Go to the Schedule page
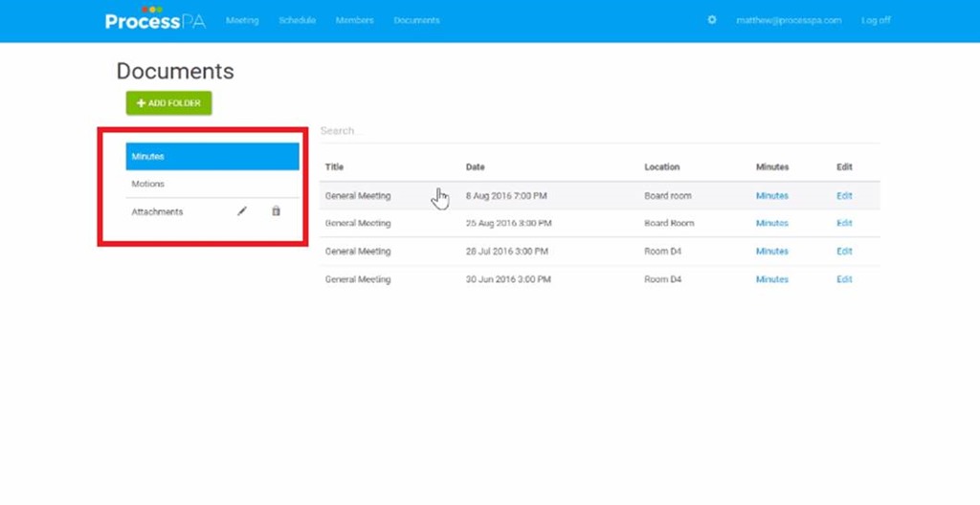 click(297, 20)
